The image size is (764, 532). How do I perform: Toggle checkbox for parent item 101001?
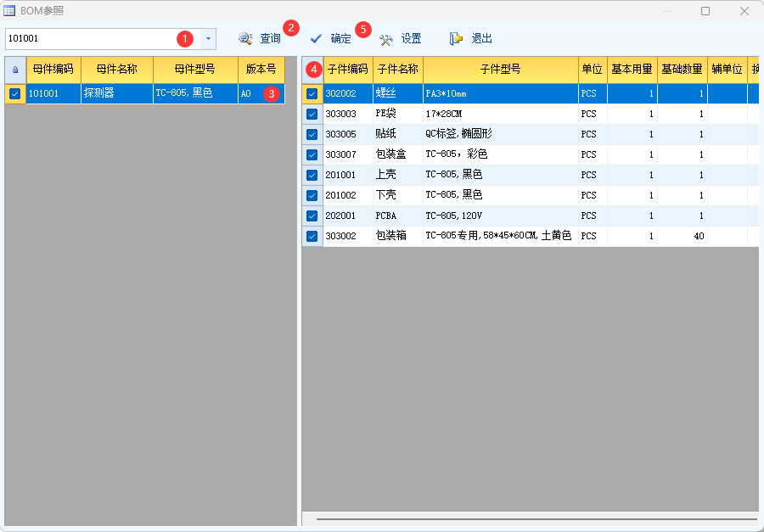pyautogui.click(x=15, y=93)
